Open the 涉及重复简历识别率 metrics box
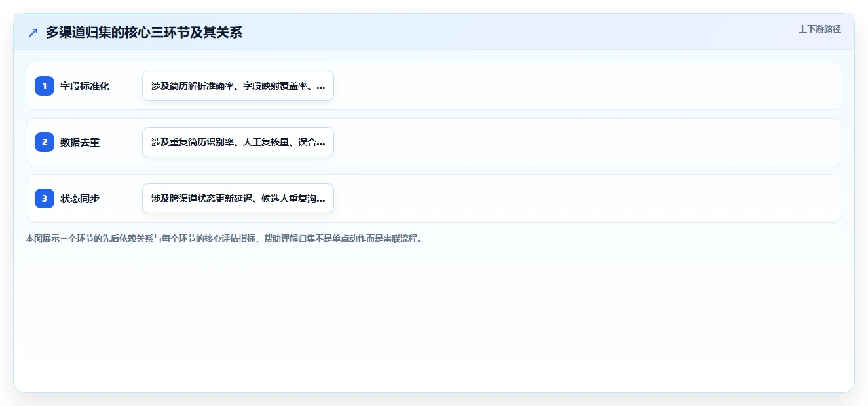This screenshot has width=868, height=406. 238,142
